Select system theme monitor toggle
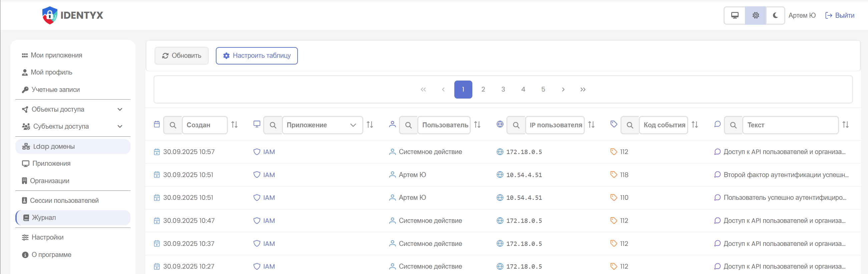This screenshot has height=274, width=868. click(x=735, y=15)
